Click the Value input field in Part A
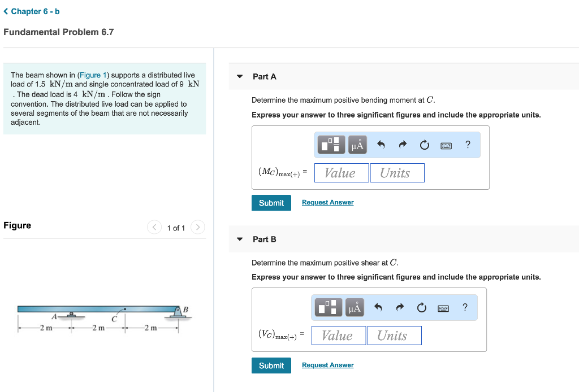 click(341, 172)
